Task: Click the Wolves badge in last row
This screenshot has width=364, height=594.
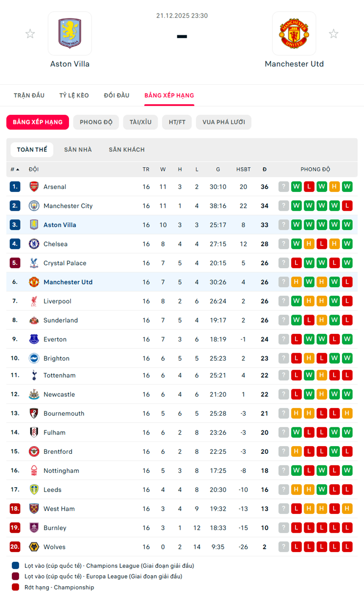Action: pyautogui.click(x=34, y=547)
